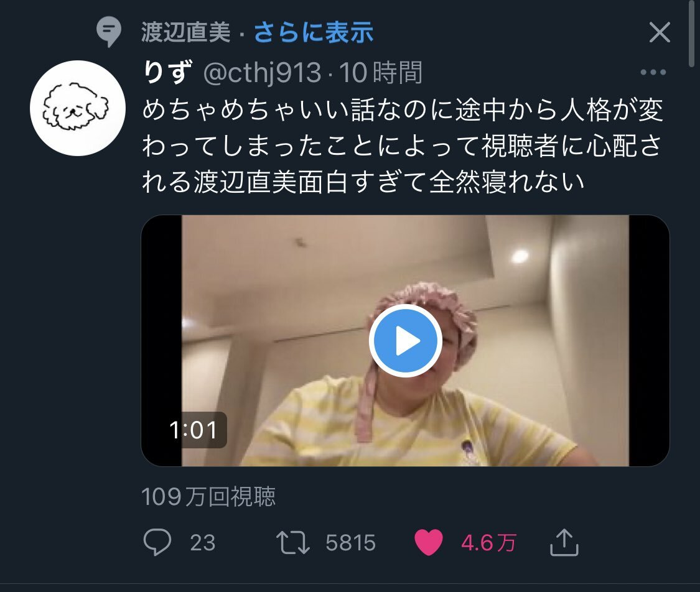Click the topic speech-bubble icon
The height and width of the screenshot is (592, 700).
pos(108,32)
